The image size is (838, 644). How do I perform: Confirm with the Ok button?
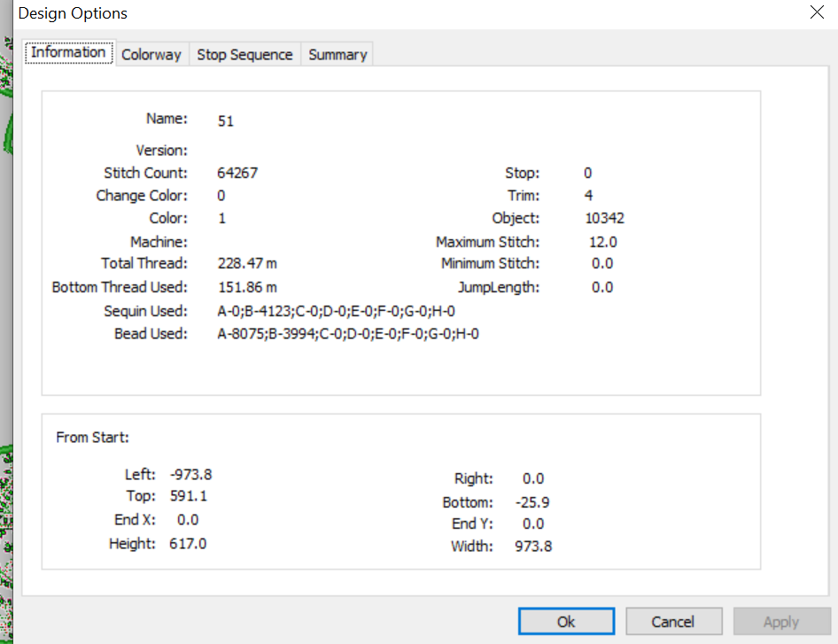click(x=567, y=622)
